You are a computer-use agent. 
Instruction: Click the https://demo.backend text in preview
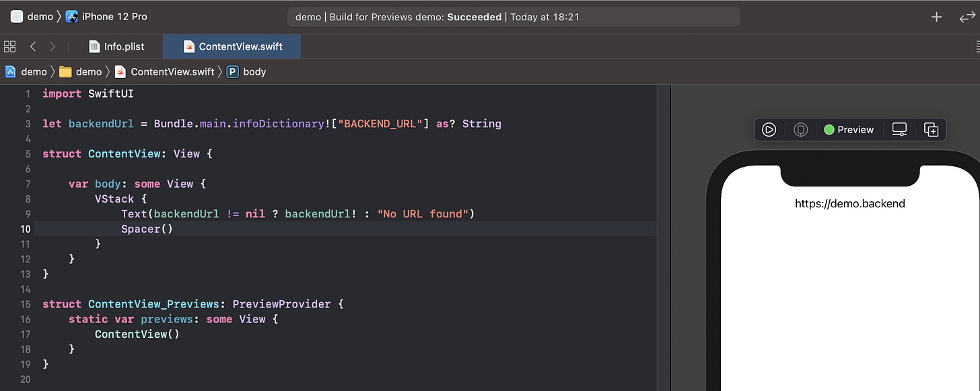point(849,203)
